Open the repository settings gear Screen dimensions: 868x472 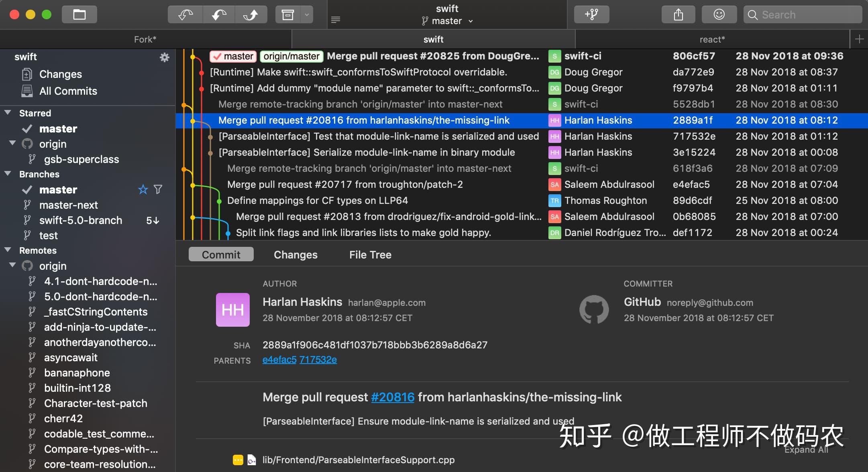(164, 57)
